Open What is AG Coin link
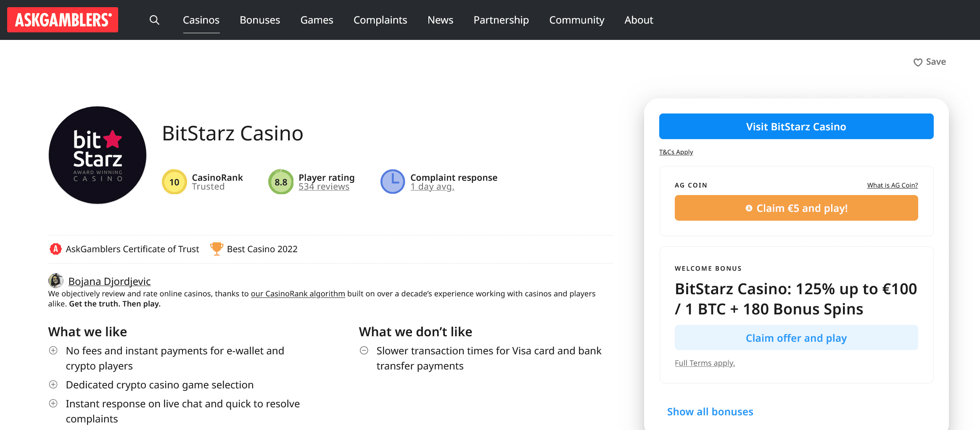 [x=892, y=185]
